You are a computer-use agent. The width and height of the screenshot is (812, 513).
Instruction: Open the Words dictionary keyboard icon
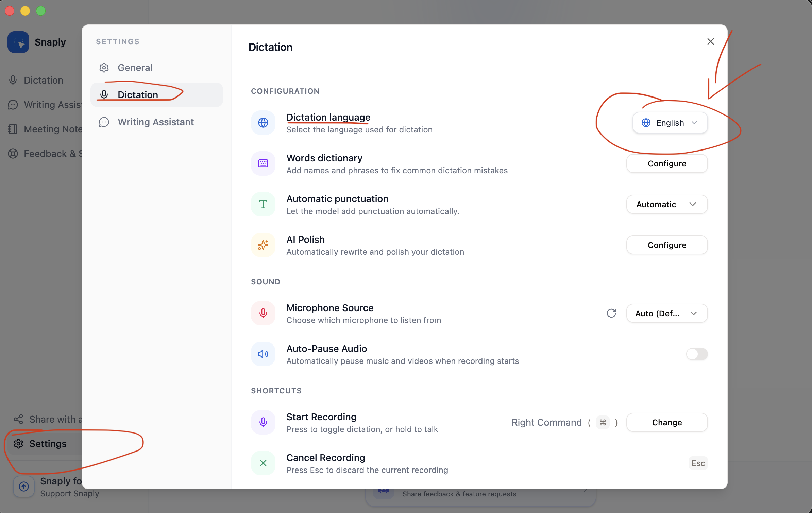pyautogui.click(x=263, y=163)
